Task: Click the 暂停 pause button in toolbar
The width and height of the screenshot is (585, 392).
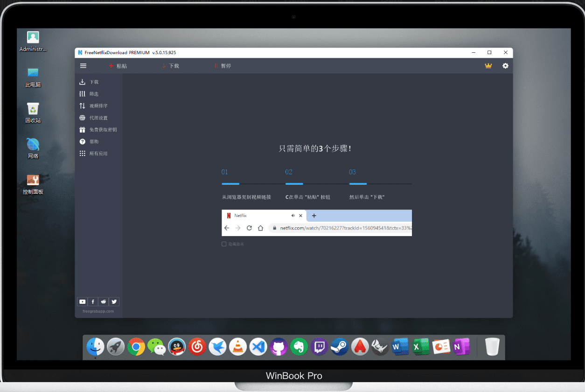Action: tap(223, 66)
